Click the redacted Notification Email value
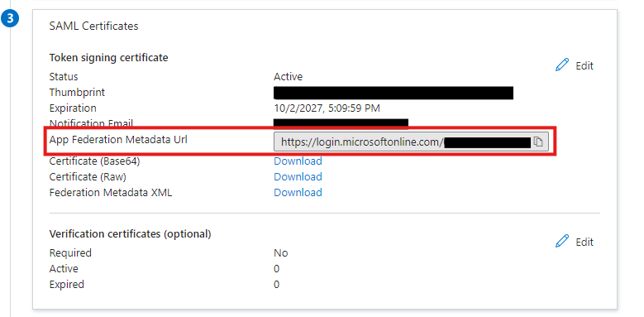644x317 pixels. click(341, 122)
